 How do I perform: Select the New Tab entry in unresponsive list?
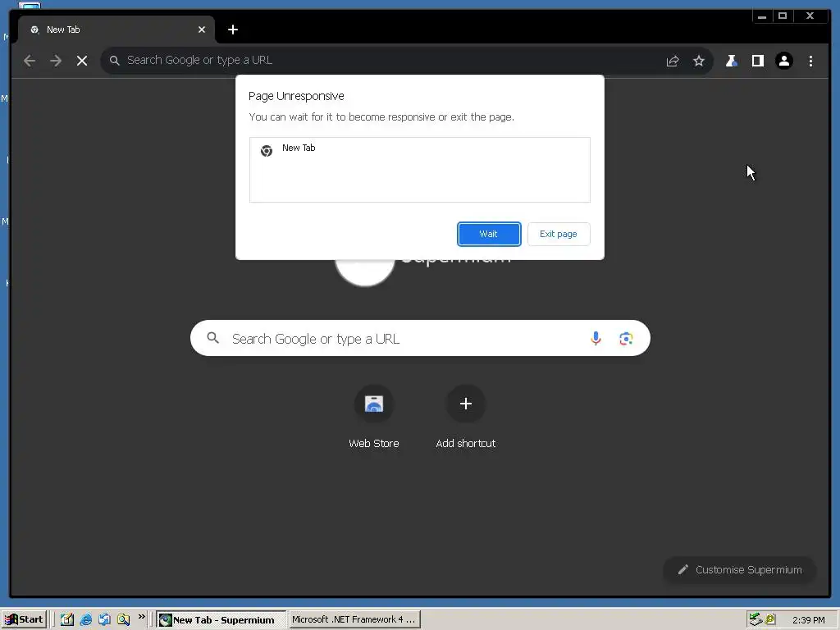(x=419, y=151)
